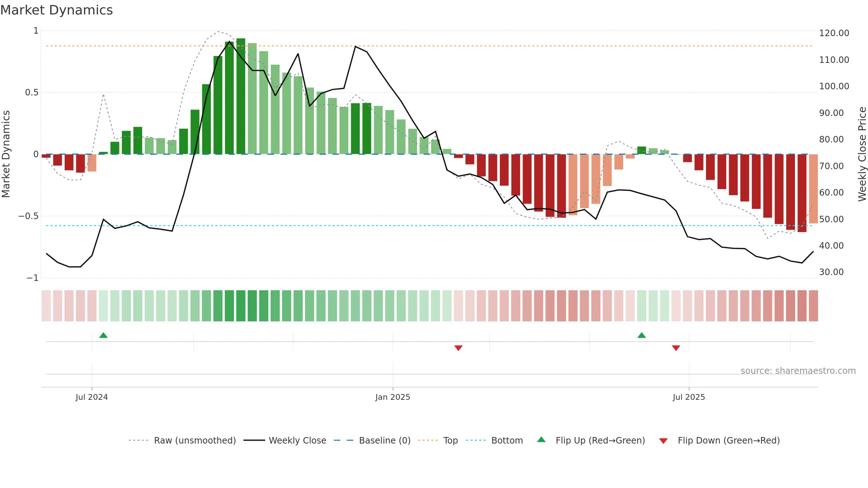The height and width of the screenshot is (488, 868).
Task: Click the 30.00 right-axis tick label
Action: 831,272
